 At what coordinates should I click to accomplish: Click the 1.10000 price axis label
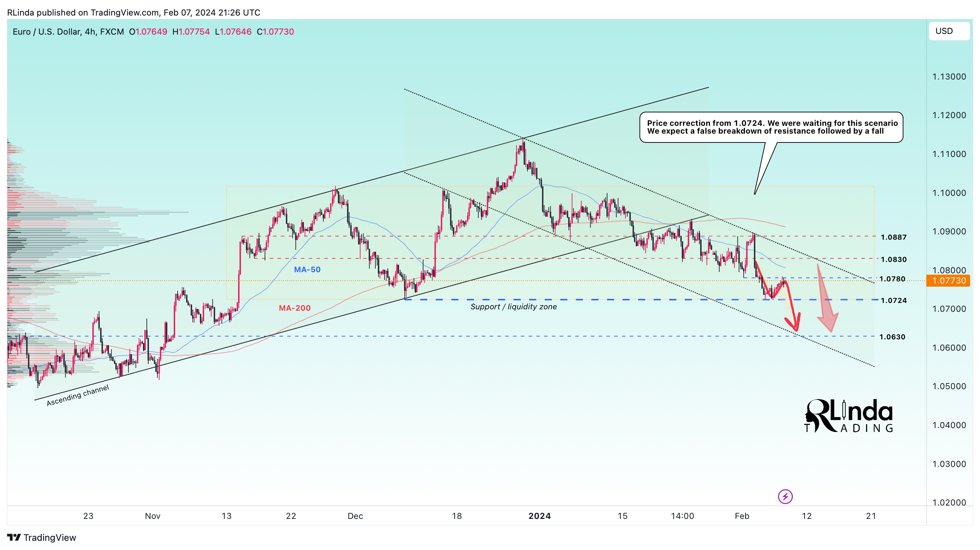click(949, 193)
